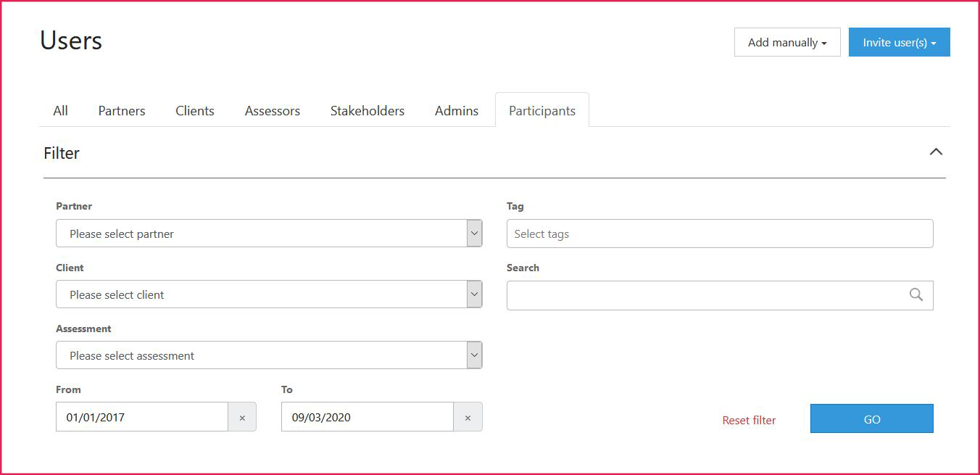Clear the From date using its x icon
The height and width of the screenshot is (475, 980).
pyautogui.click(x=243, y=417)
